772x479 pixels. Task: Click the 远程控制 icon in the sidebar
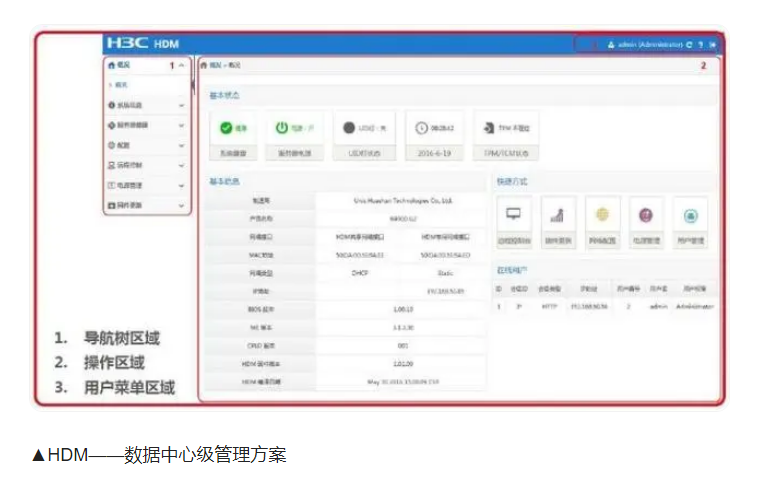(x=112, y=165)
